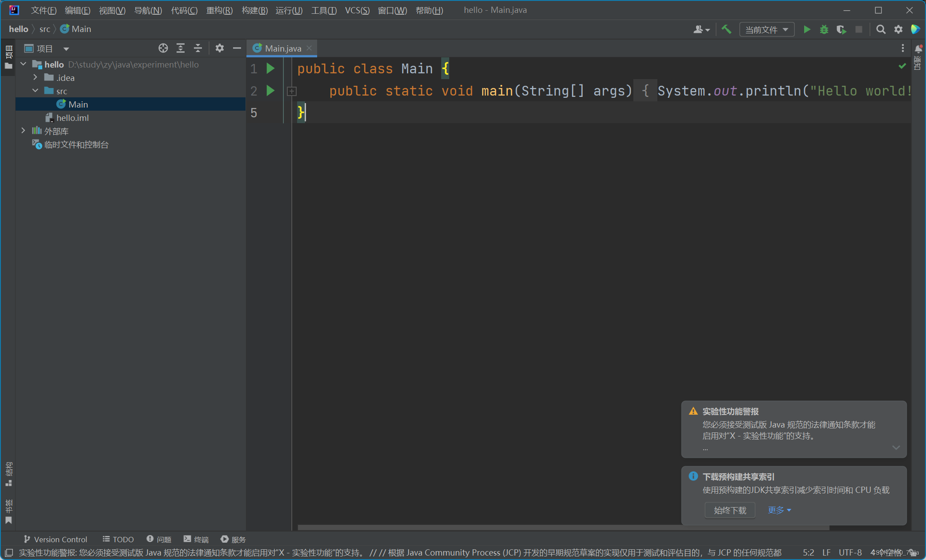Open Everywhere search via the magnifier icon

881,29
